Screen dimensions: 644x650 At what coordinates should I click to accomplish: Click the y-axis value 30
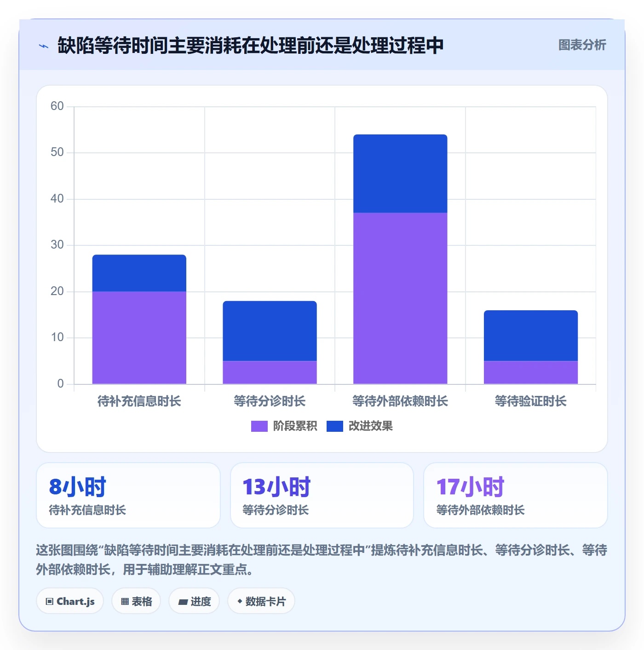pos(57,245)
